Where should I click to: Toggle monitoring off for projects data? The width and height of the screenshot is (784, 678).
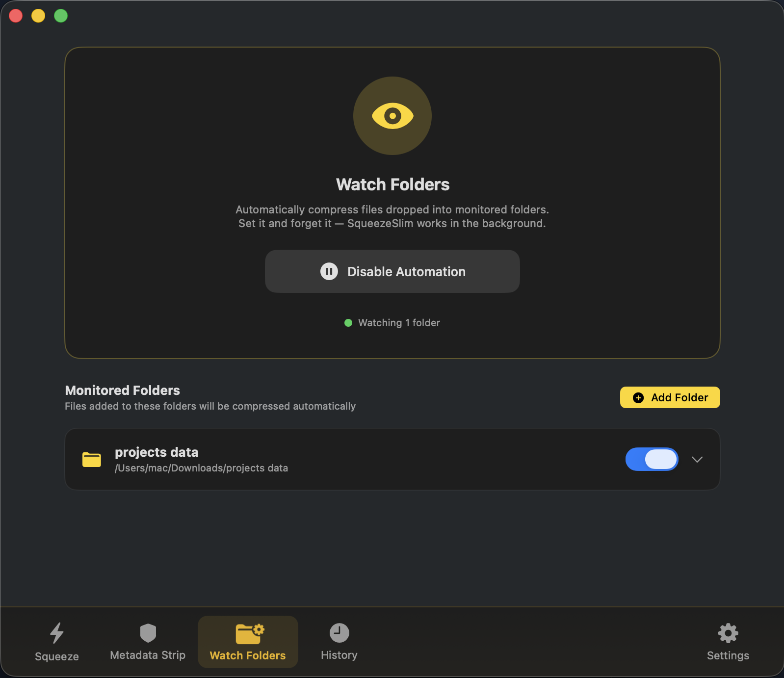(x=652, y=459)
